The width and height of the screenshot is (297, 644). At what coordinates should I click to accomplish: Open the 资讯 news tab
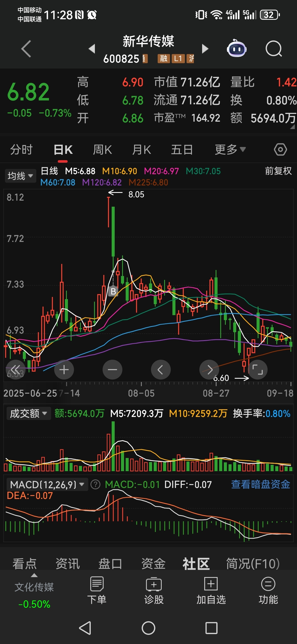pyautogui.click(x=68, y=564)
